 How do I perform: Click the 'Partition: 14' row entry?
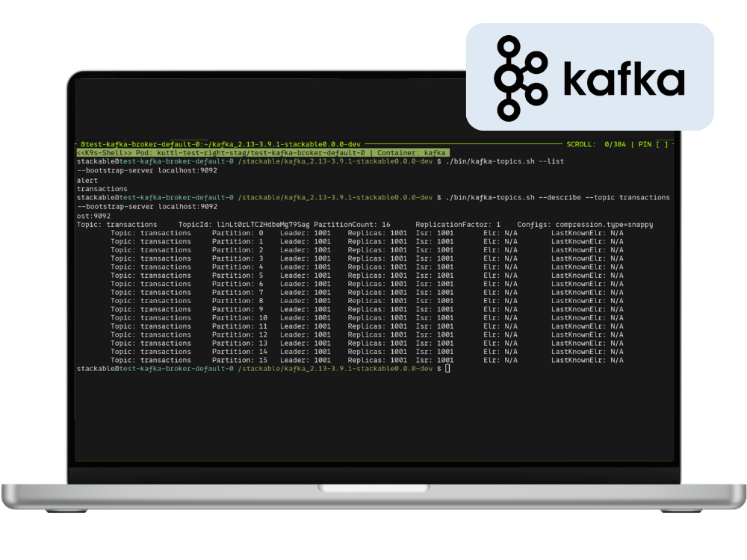click(x=240, y=352)
